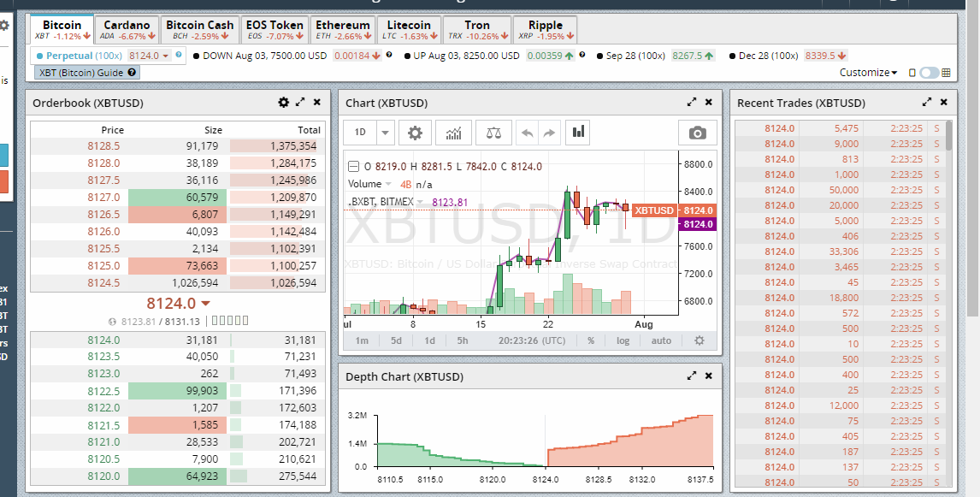Open the chart indicators menu
980x497 pixels.
click(x=453, y=133)
